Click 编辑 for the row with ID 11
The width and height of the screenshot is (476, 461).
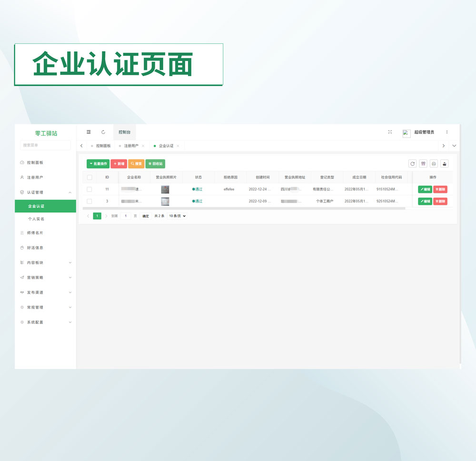click(425, 190)
